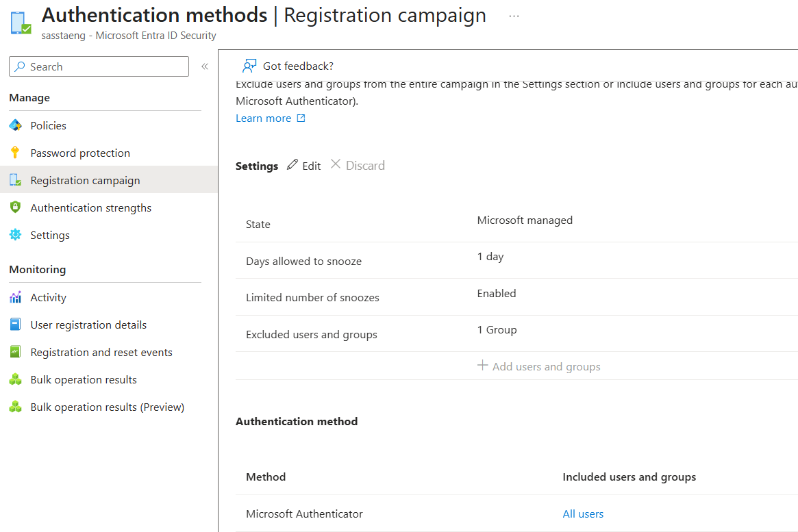798x532 pixels.
Task: Click the Settings gear icon in sidebar
Action: (15, 234)
